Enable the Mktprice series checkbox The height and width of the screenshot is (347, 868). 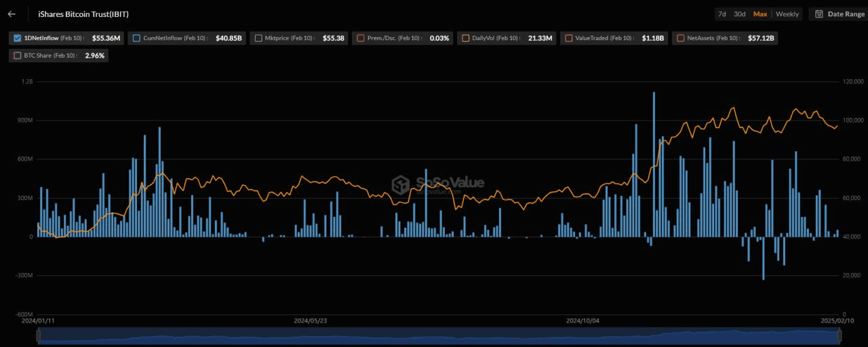click(x=258, y=38)
